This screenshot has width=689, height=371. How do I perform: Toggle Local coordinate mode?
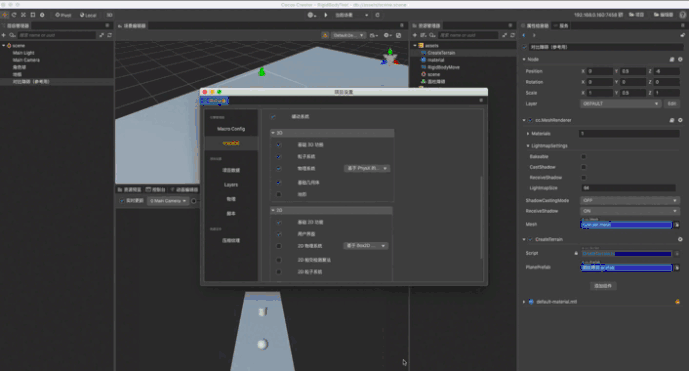click(x=88, y=15)
